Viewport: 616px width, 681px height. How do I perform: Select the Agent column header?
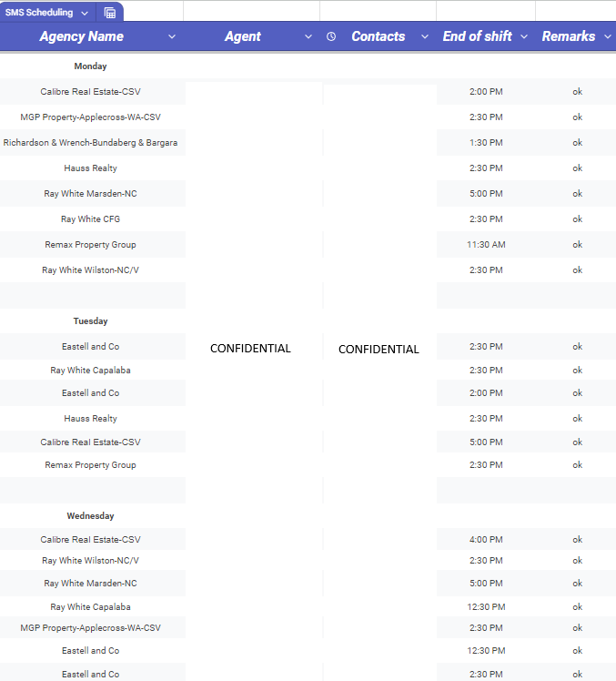pyautogui.click(x=243, y=36)
